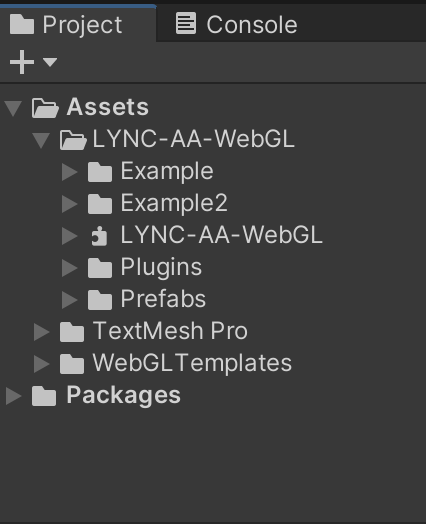Screen dimensions: 426x524
Task: Select the Example folder label
Action: click(x=167, y=171)
